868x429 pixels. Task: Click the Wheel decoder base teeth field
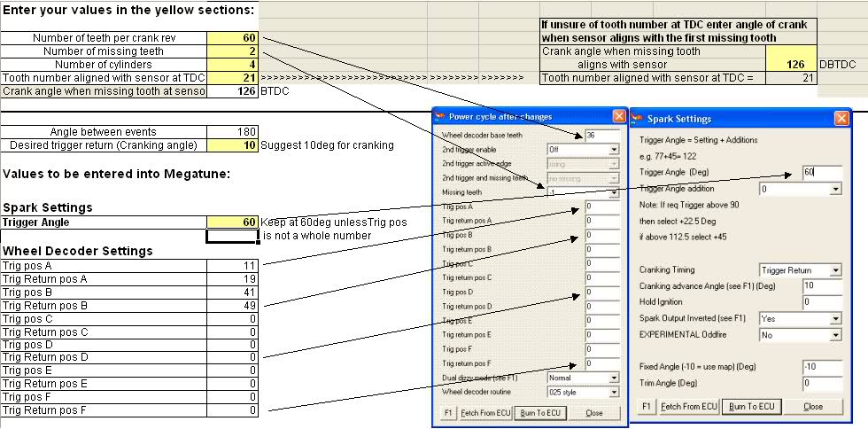coord(601,135)
